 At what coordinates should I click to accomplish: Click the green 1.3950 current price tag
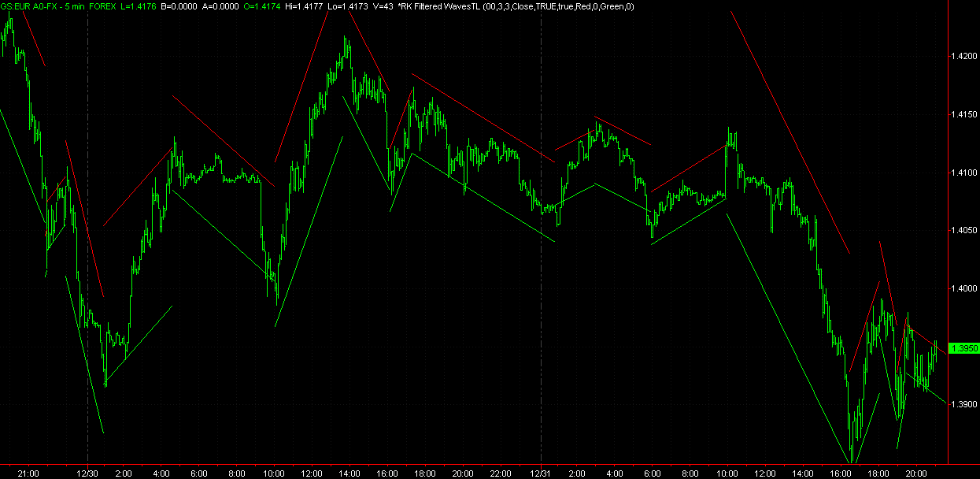(x=964, y=348)
